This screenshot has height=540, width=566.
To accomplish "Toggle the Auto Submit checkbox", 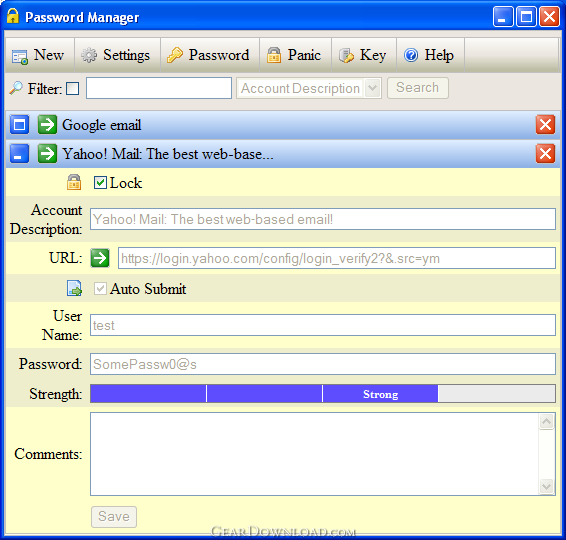I will 100,289.
